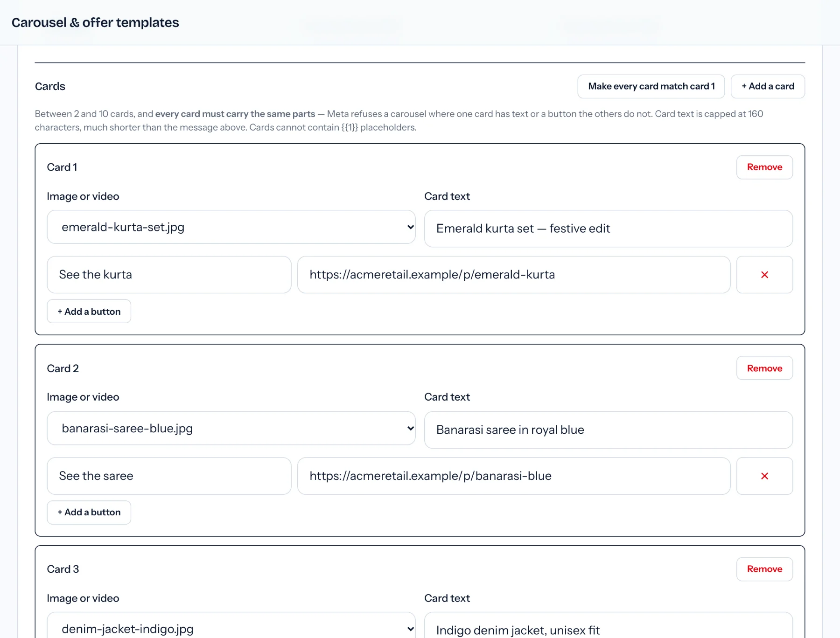This screenshot has width=840, height=638.
Task: Click the Carousel & offer templates heading
Action: point(95,22)
